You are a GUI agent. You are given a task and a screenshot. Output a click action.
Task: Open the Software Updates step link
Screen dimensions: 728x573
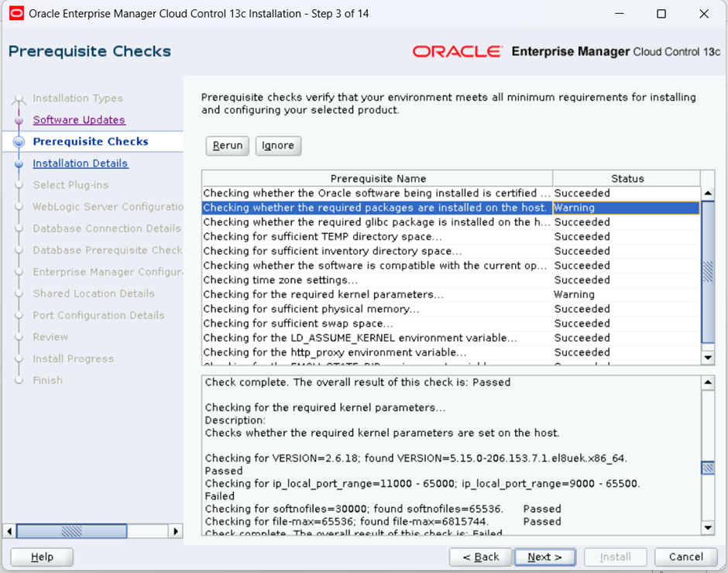point(79,120)
